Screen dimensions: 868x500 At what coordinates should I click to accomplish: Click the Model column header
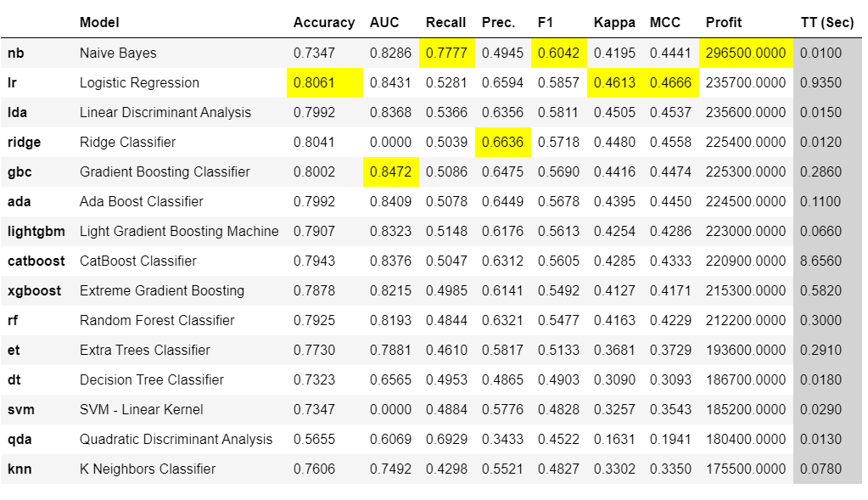tap(99, 23)
